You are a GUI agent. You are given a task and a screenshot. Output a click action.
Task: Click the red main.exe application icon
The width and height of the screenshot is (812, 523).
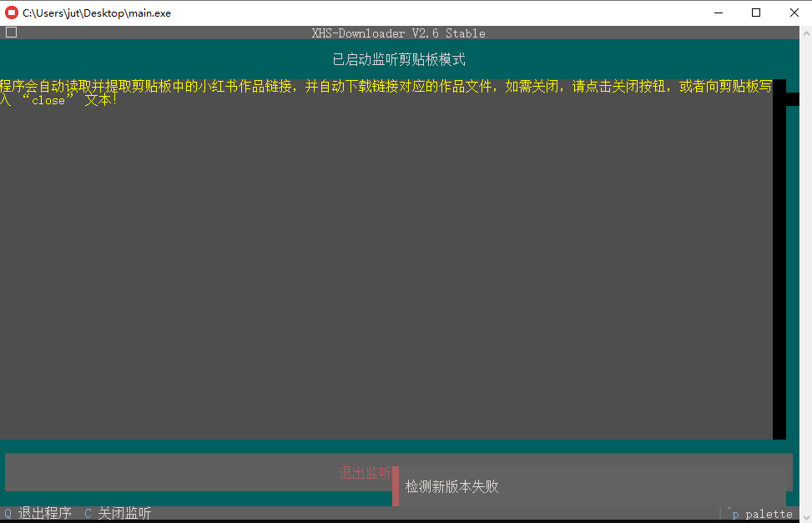point(12,13)
